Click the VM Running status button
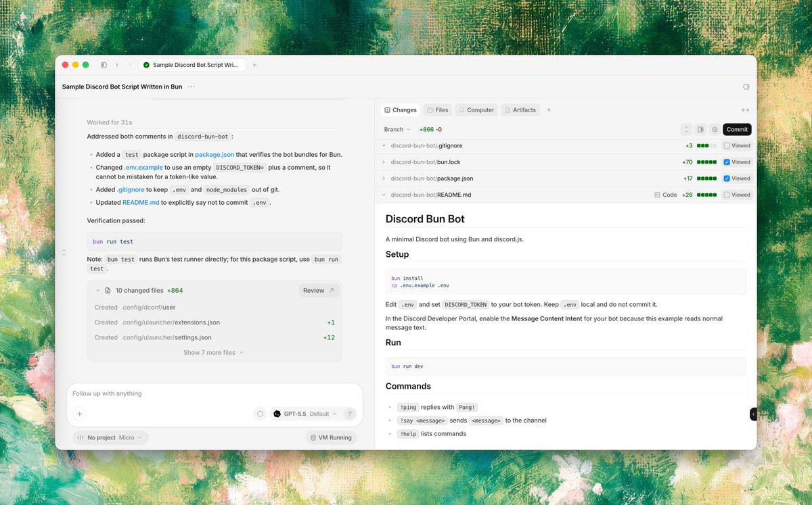The height and width of the screenshot is (505, 812). [331, 437]
